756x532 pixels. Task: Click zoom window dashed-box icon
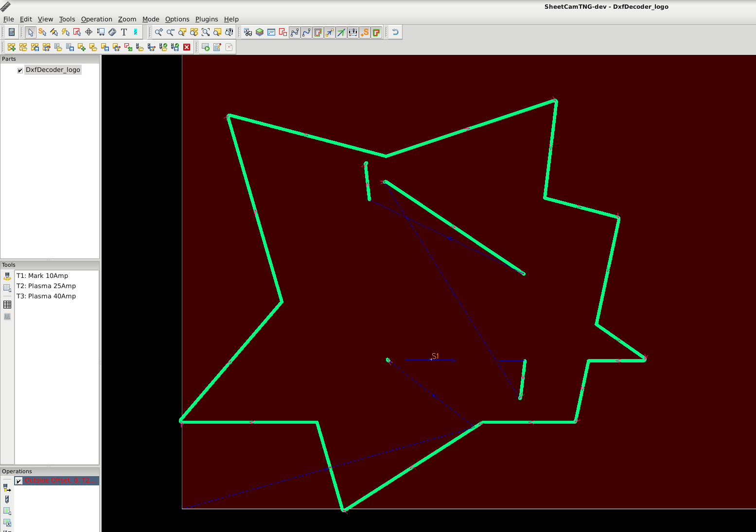tap(206, 32)
